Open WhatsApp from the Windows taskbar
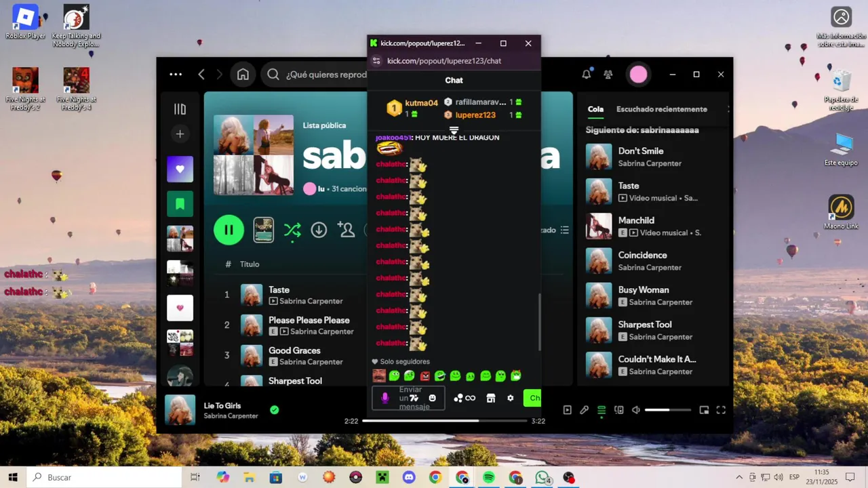 [542, 477]
